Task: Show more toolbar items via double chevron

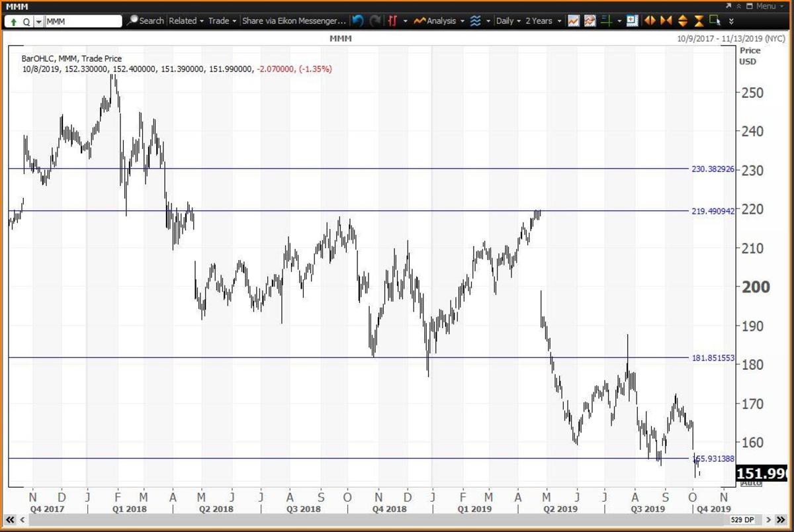Action: 731,21
